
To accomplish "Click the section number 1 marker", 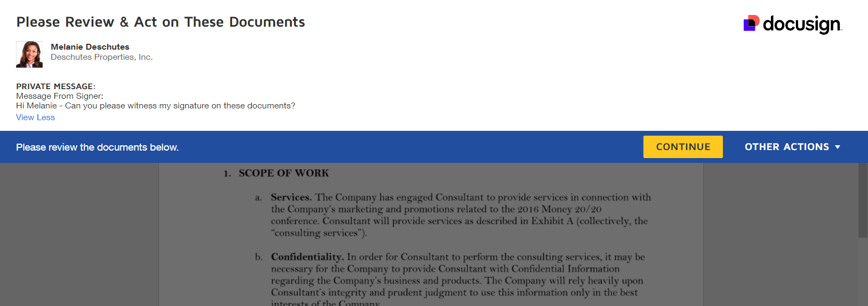I will [x=227, y=174].
